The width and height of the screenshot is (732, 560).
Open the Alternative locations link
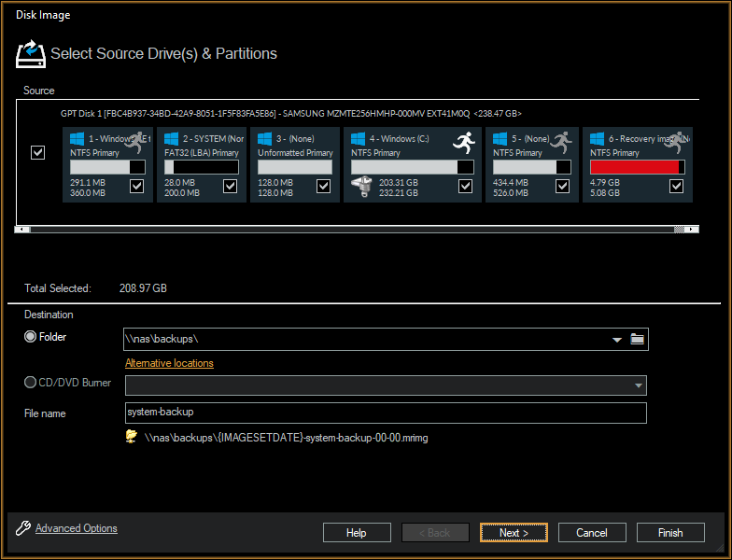(x=169, y=363)
